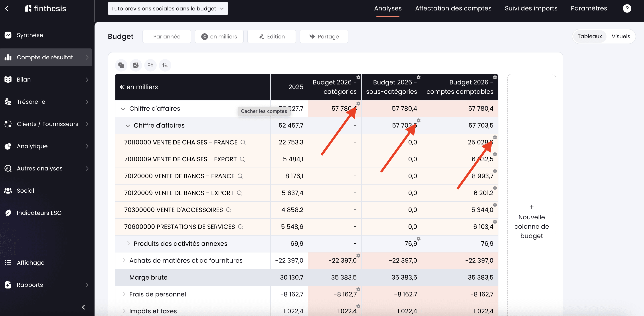The image size is (644, 316).
Task: Expand the Achats de matières et de fournitures row
Action: tap(124, 260)
